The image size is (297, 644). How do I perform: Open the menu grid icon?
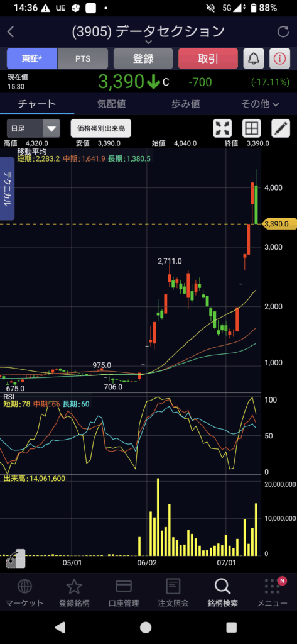point(272,586)
